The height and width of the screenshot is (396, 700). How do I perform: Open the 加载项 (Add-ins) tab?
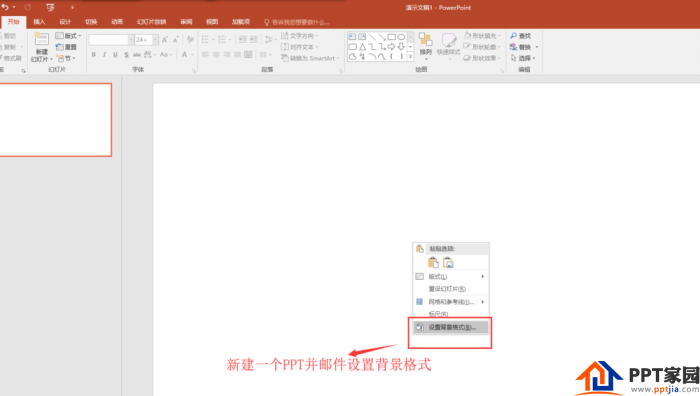[241, 21]
